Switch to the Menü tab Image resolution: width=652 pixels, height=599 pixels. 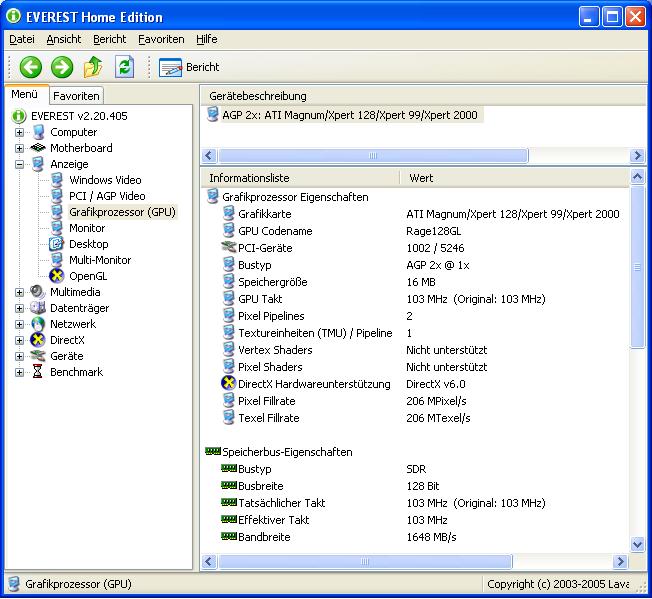point(25,94)
